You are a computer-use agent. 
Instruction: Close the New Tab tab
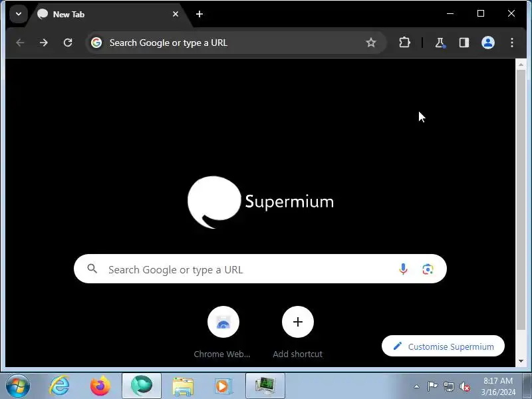coord(176,14)
